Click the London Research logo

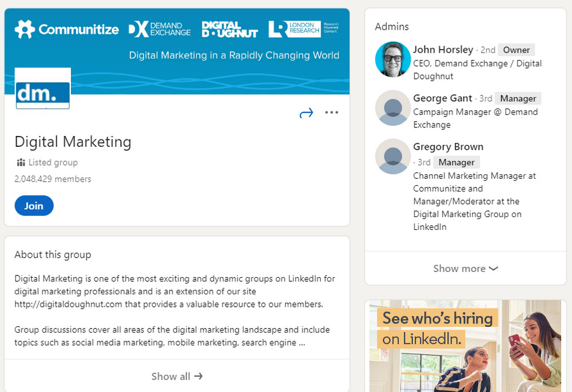click(x=303, y=29)
